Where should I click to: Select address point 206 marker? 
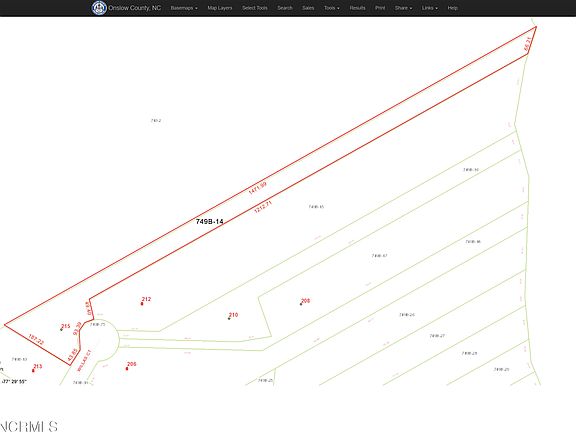pyautogui.click(x=127, y=368)
